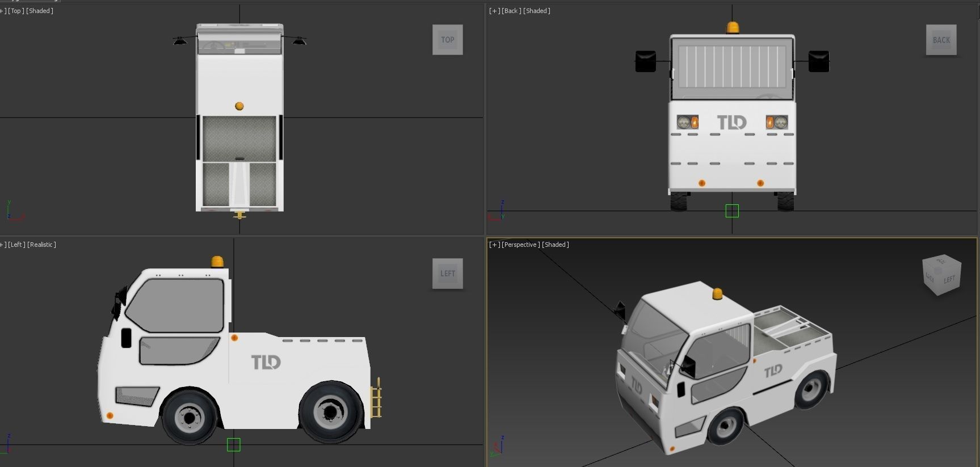980x467 pixels.
Task: Open [+] general menu in Back viewport
Action: (x=495, y=11)
